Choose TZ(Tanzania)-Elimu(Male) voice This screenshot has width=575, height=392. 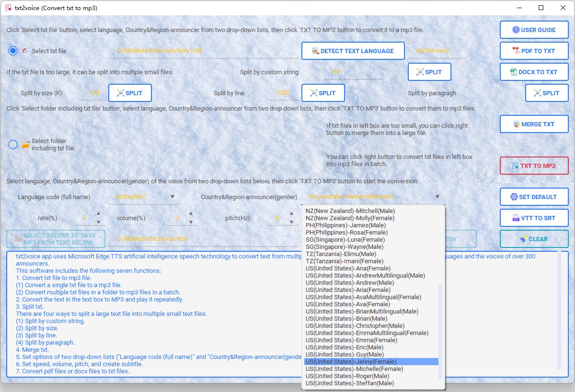pyautogui.click(x=371, y=254)
